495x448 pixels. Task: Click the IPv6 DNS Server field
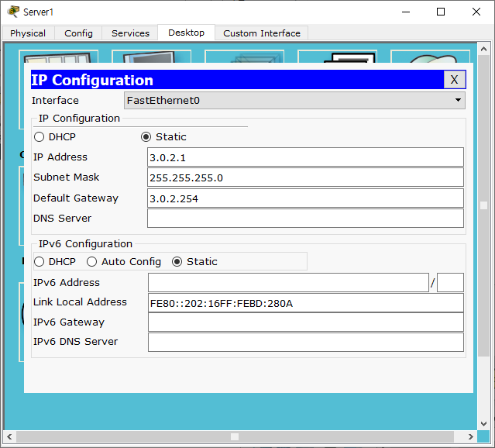305,342
